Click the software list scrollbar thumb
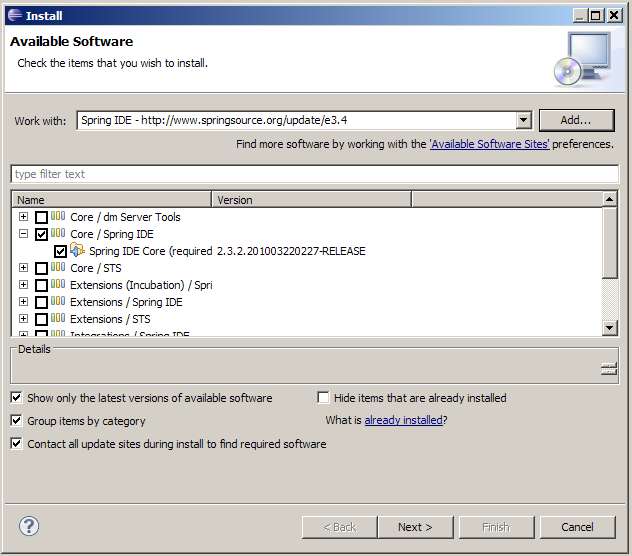The width and height of the screenshot is (632, 556). [x=609, y=242]
